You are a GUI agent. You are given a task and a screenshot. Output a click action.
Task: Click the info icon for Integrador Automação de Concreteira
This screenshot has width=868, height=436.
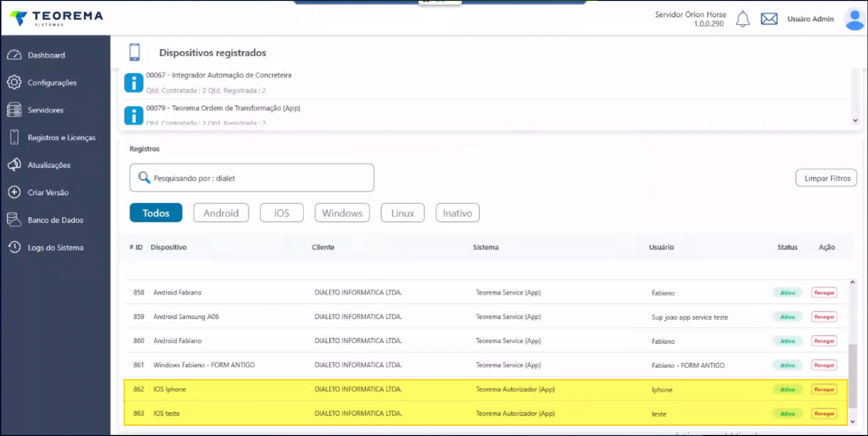coord(133,83)
